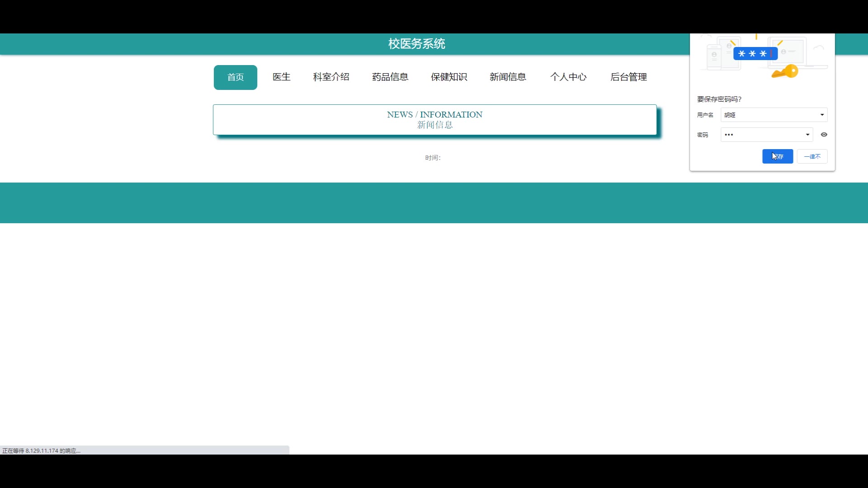Click the 一律不 button

click(x=812, y=156)
